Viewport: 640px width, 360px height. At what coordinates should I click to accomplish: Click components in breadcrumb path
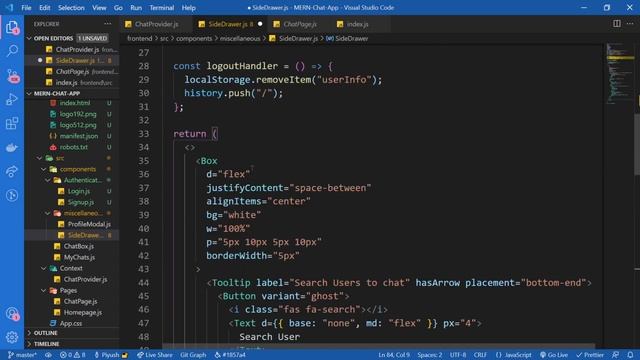click(194, 38)
